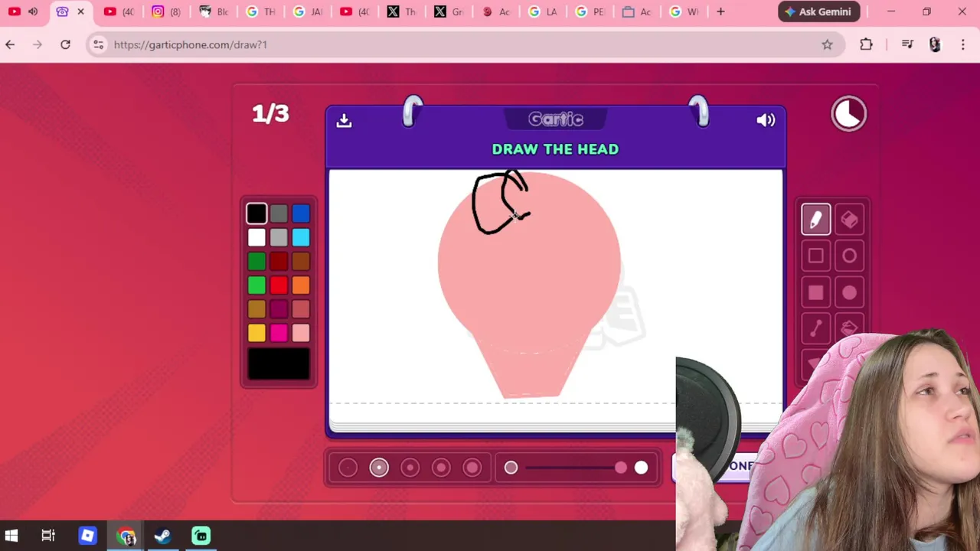Reload the garticphone page
The width and height of the screenshot is (980, 551).
[x=65, y=44]
